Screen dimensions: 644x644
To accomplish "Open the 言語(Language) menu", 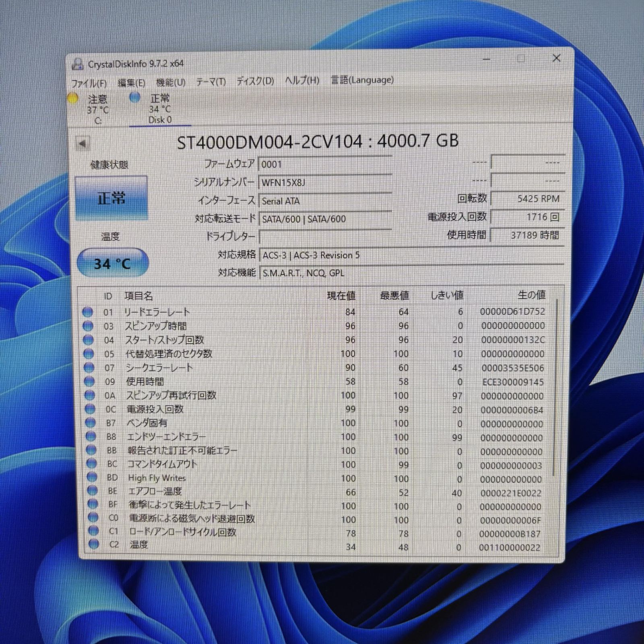I will [x=361, y=81].
